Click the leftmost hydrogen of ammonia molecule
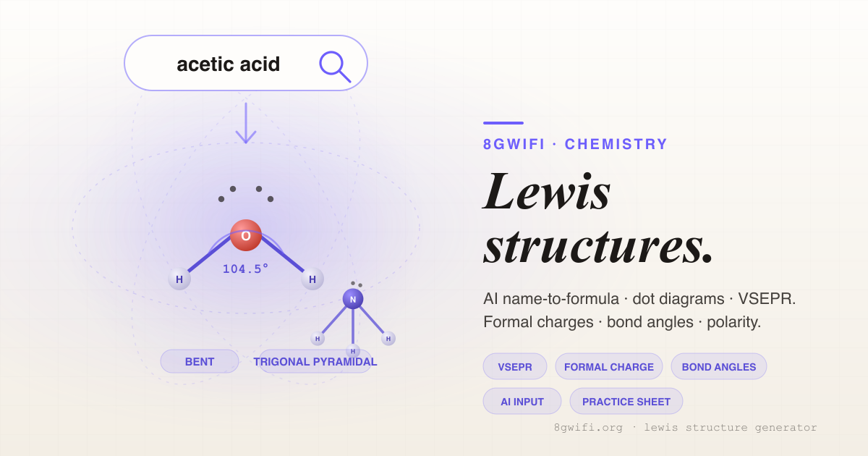Image resolution: width=868 pixels, height=456 pixels. (318, 338)
